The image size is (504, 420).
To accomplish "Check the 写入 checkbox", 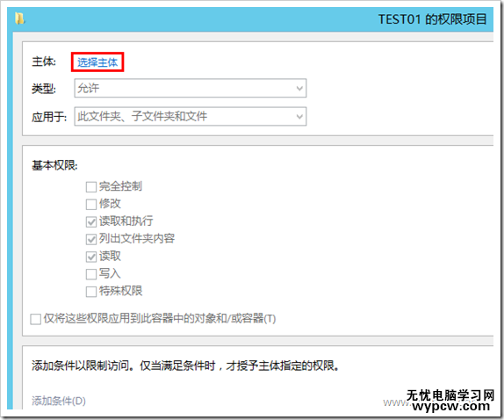I will [91, 274].
